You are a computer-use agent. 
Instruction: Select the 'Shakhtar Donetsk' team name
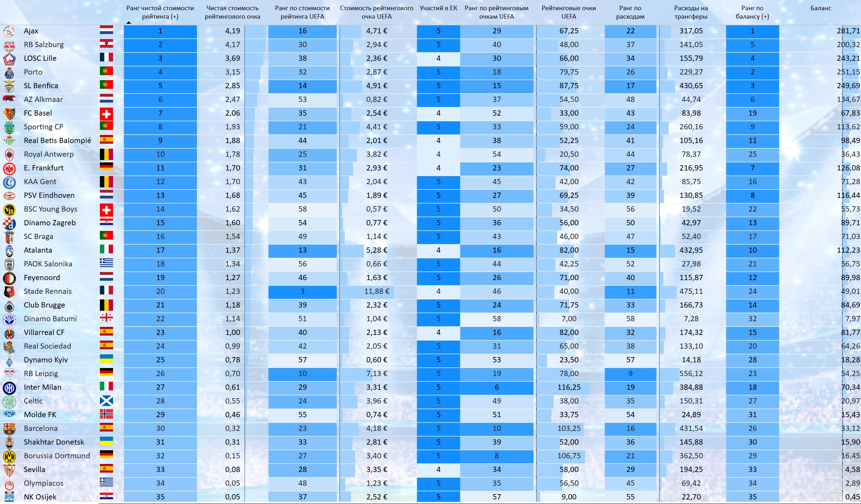[54, 442]
